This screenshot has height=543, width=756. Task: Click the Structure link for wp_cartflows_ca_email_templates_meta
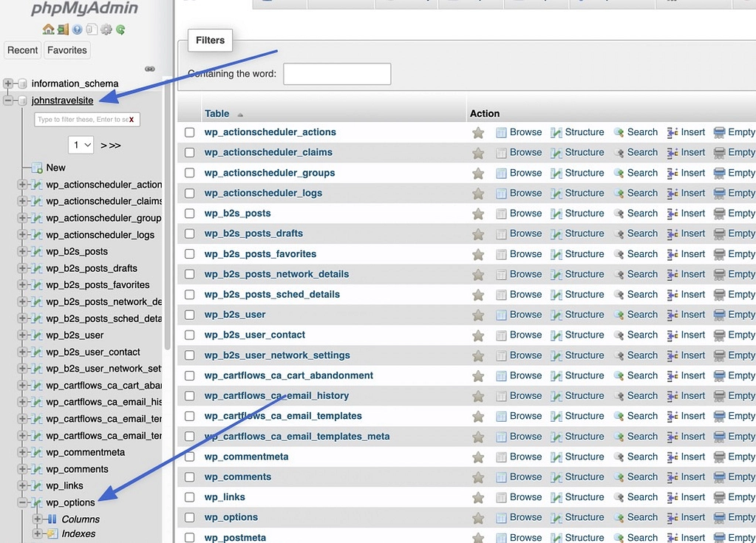coord(585,436)
